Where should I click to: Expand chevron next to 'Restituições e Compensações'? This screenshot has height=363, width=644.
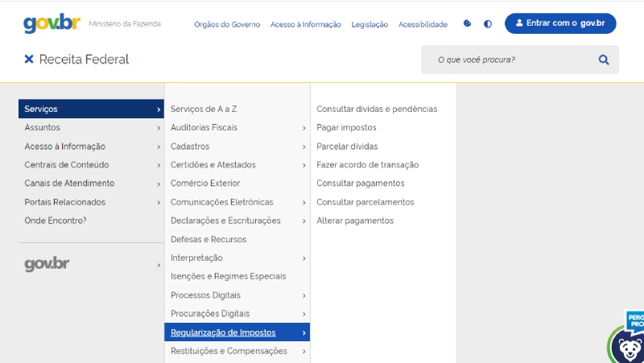pos(304,352)
